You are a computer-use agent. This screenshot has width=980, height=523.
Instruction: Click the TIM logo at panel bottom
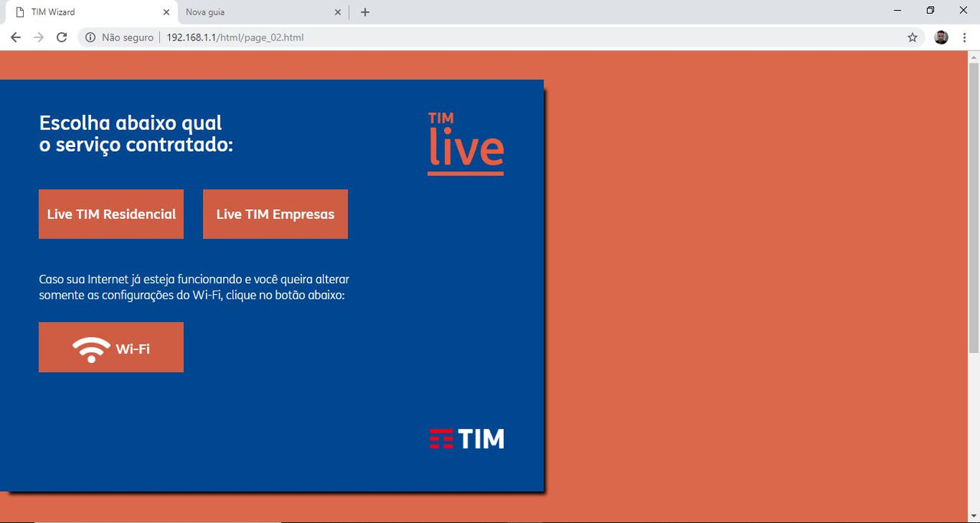coord(466,439)
